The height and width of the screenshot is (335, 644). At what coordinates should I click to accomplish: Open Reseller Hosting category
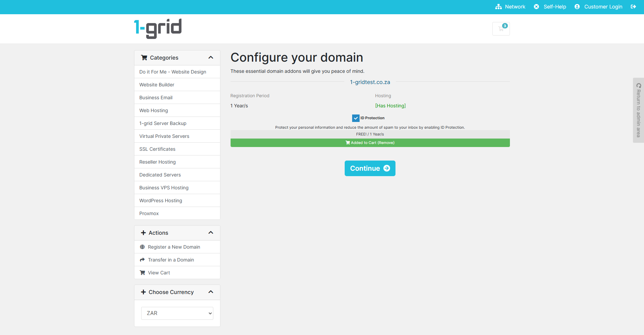177,162
